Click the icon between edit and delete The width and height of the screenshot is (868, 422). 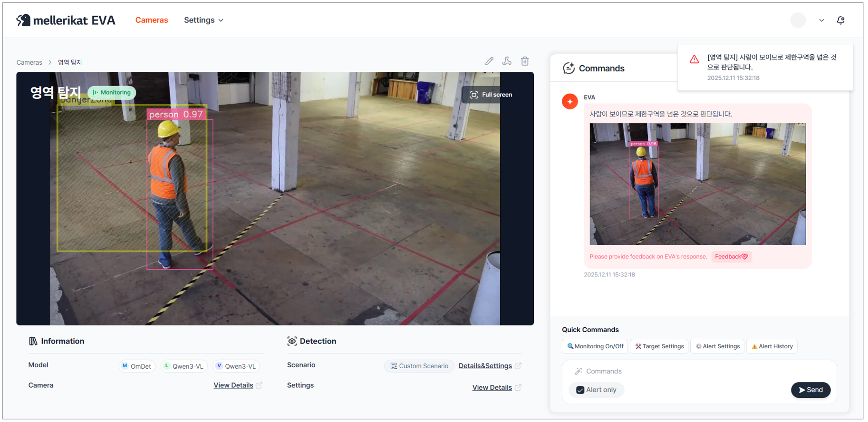point(507,61)
